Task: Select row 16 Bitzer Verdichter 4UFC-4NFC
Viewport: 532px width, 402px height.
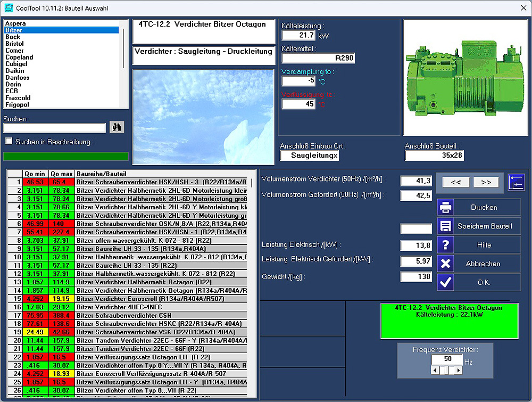Action: click(128, 307)
